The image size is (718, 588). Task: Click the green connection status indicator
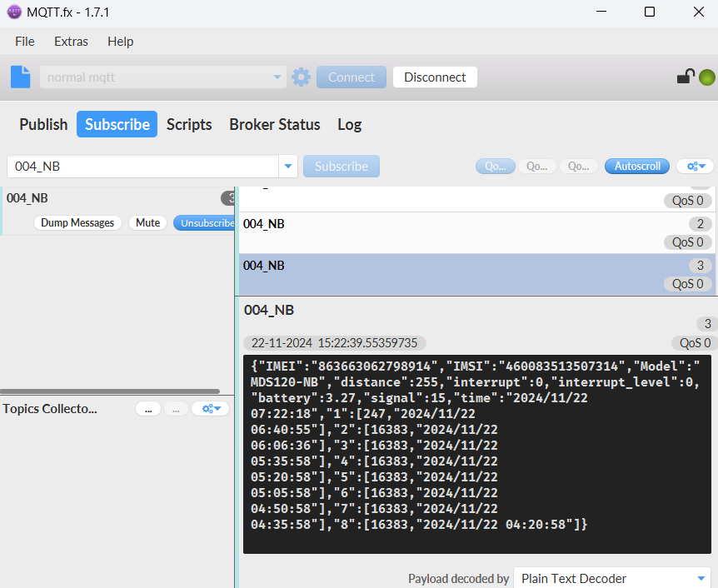coord(707,77)
